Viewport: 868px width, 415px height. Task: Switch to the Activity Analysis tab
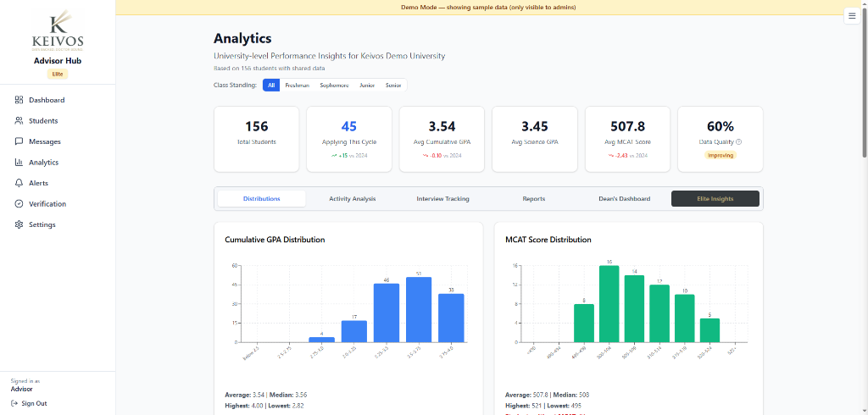click(x=352, y=199)
